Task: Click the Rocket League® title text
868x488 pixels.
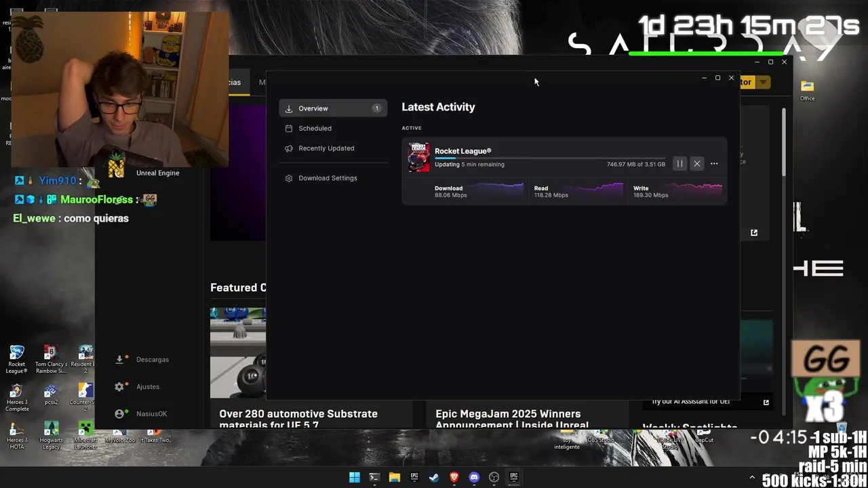Action: pyautogui.click(x=462, y=151)
